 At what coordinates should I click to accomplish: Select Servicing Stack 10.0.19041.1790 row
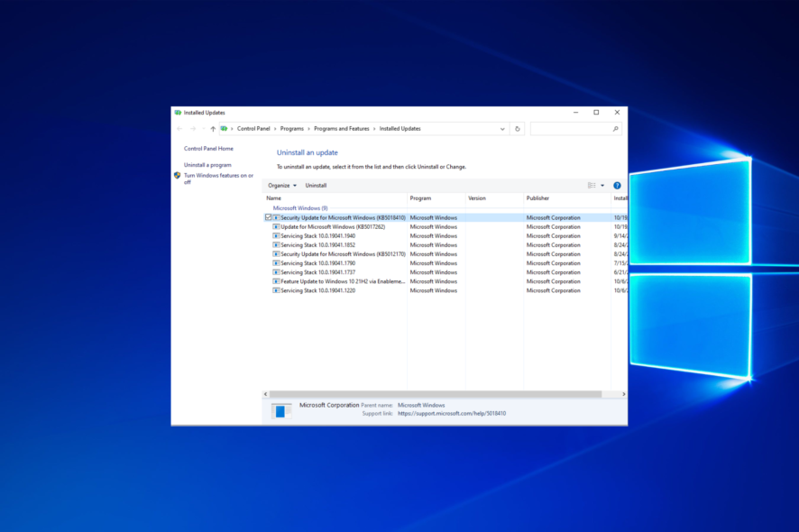(445, 263)
